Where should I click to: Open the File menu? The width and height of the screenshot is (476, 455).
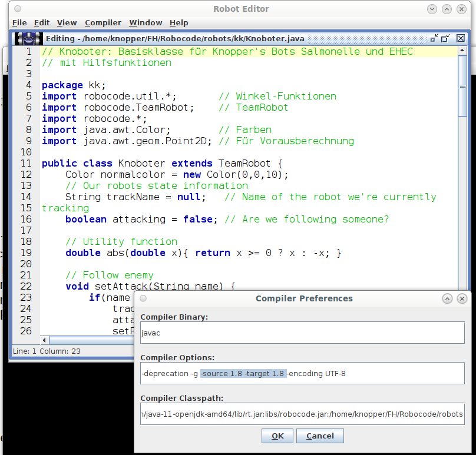click(19, 23)
